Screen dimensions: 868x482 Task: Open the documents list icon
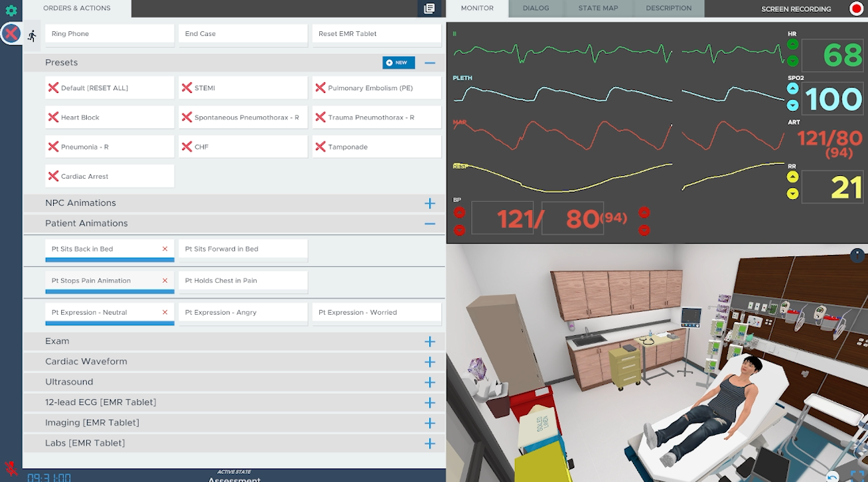point(429,9)
